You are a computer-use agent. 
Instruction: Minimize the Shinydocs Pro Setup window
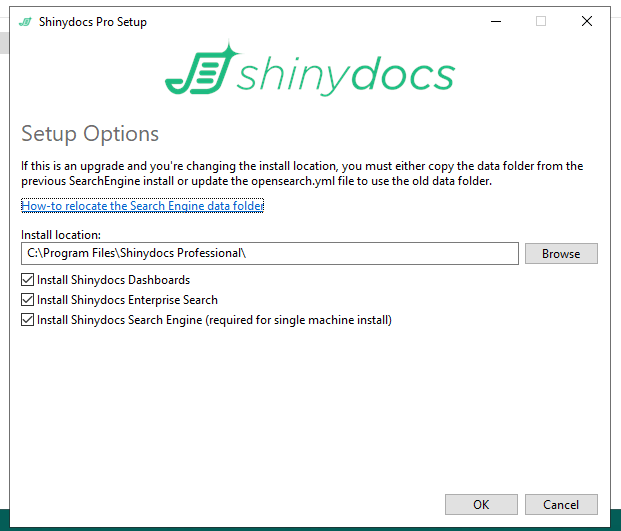pyautogui.click(x=495, y=21)
